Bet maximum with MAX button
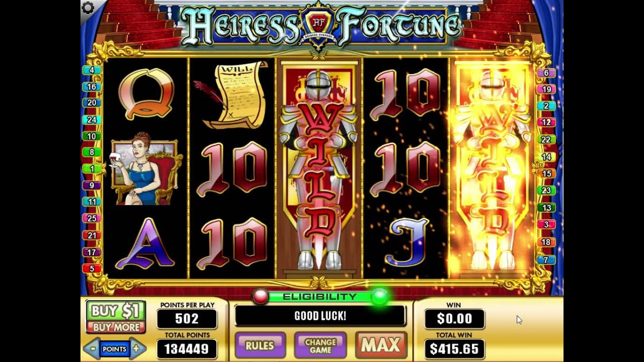Viewport: 644px width, 362px height. 381,345
